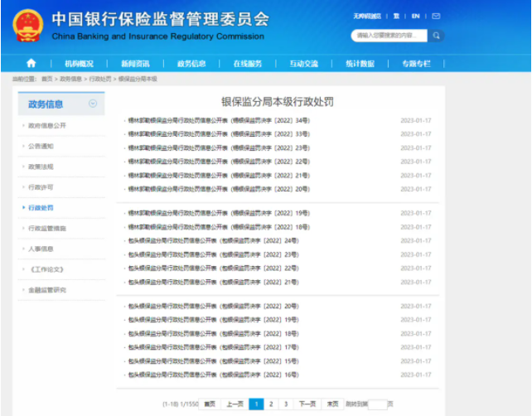Open 包头 penalty notice 〔2022〕23号

214,254
